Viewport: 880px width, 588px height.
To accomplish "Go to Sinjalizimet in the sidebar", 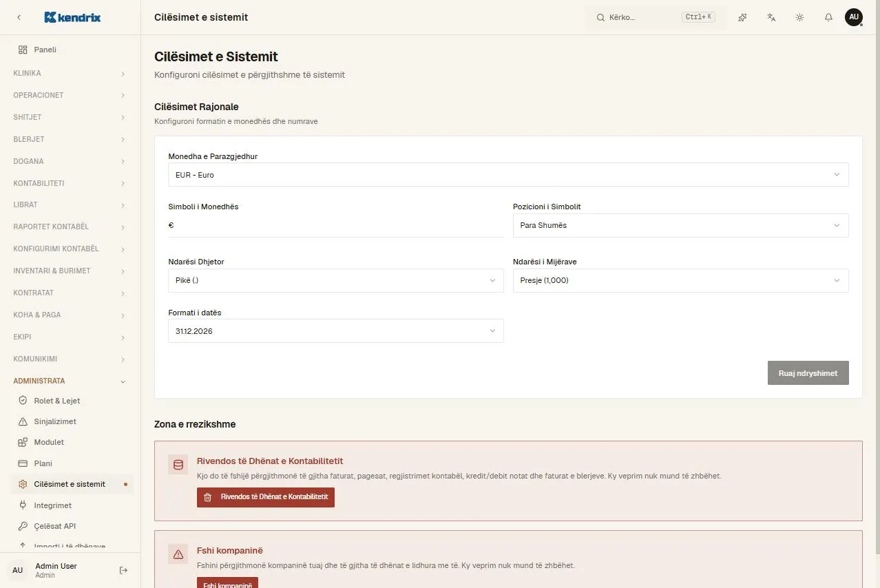I will tap(73, 421).
